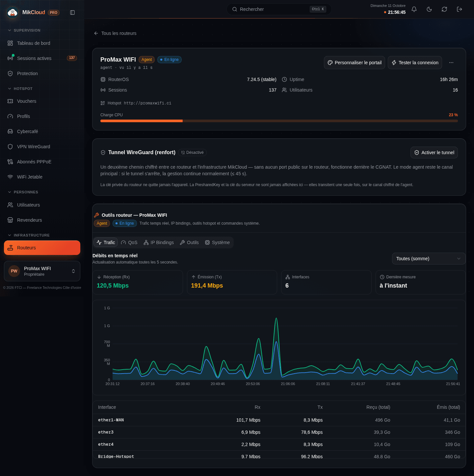Viewport: 474px width, 476px height.
Task: Open notifications bell icon
Action: click(414, 9)
